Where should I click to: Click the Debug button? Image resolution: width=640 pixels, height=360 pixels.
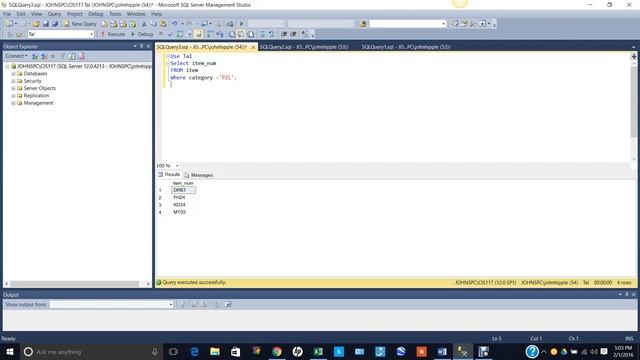pos(142,34)
